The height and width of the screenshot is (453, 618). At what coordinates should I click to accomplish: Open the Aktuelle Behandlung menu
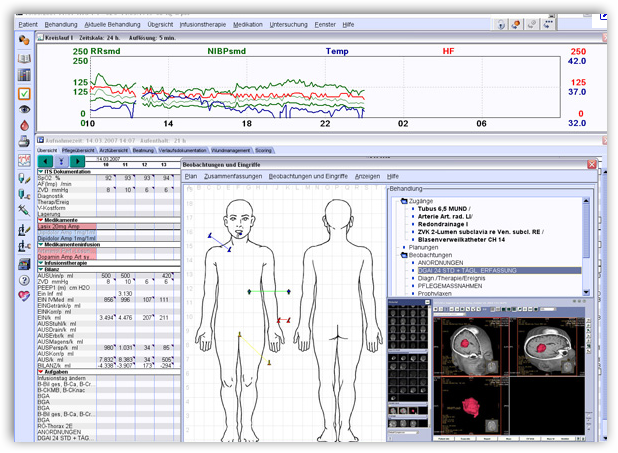(112, 24)
